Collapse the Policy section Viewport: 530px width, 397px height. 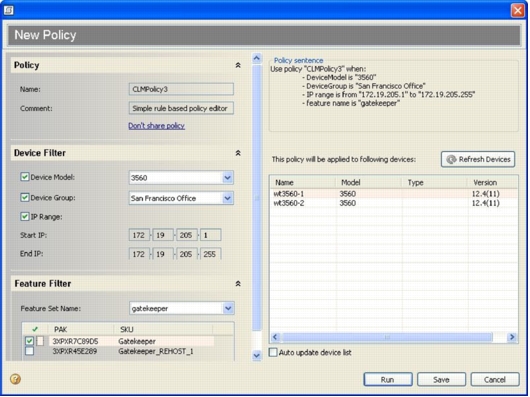[x=238, y=65]
